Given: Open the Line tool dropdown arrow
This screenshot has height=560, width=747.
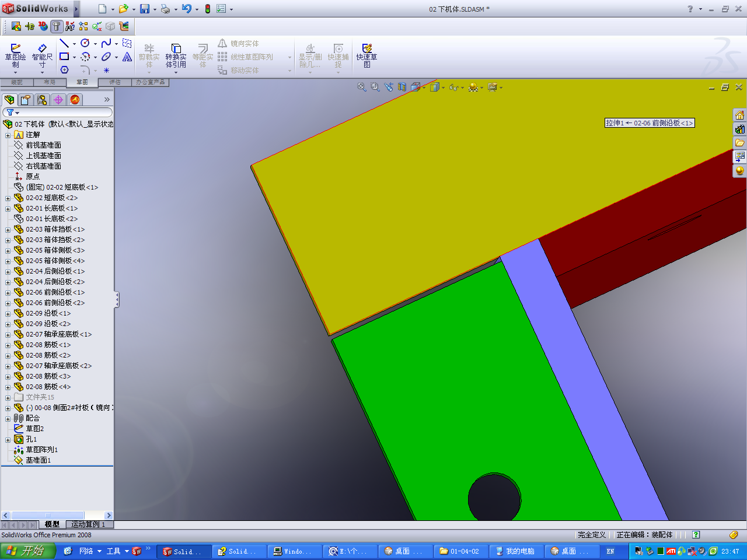Looking at the screenshot, I should pos(74,44).
